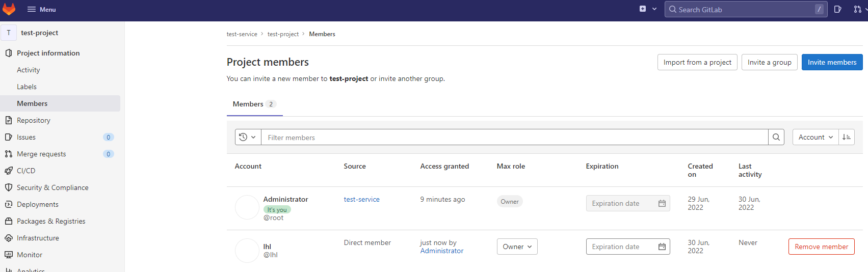
Task: Click lhl Expiration date field
Action: pyautogui.click(x=628, y=247)
